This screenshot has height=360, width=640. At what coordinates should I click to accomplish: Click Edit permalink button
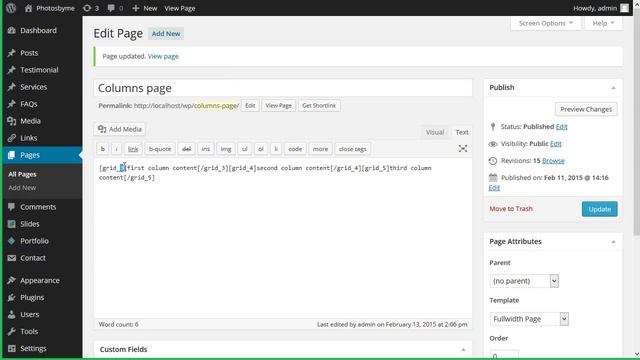coord(250,105)
